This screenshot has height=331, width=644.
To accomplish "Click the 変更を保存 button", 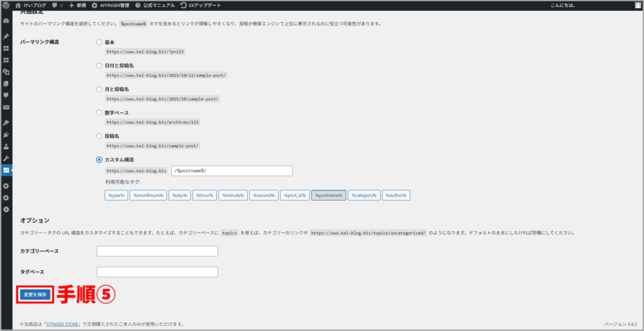I will pos(35,294).
